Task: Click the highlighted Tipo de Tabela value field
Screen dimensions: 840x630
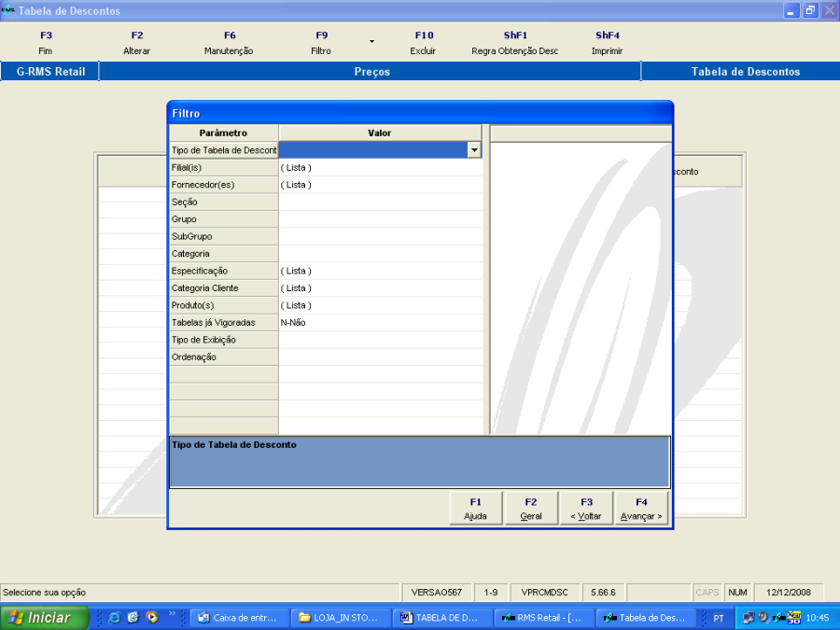Action: (373, 150)
